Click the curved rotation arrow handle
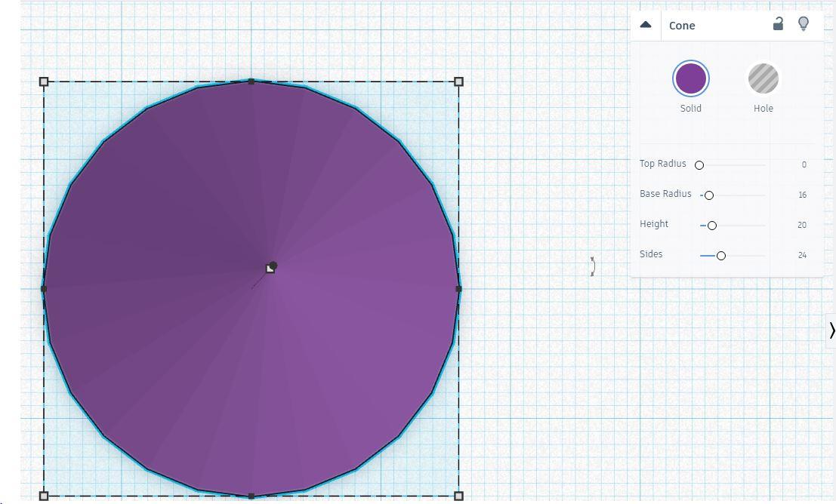This screenshot has height=504, width=836. (x=592, y=266)
